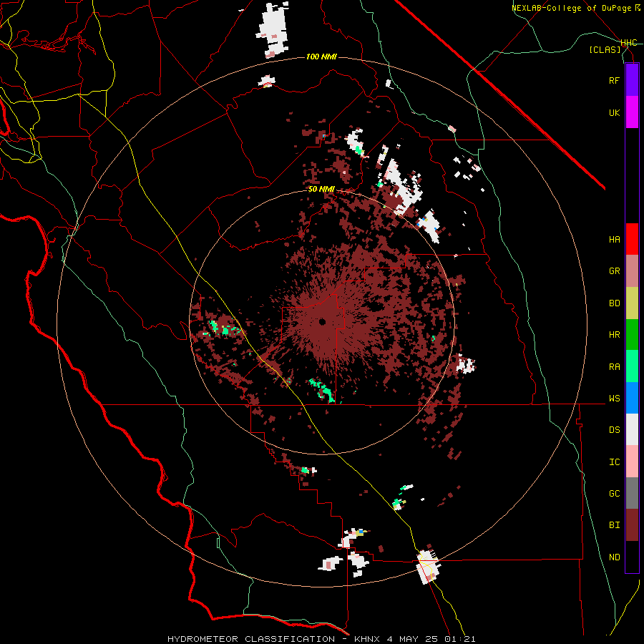Click the 'UK' legend label
The height and width of the screenshot is (644, 644).
pyautogui.click(x=614, y=112)
